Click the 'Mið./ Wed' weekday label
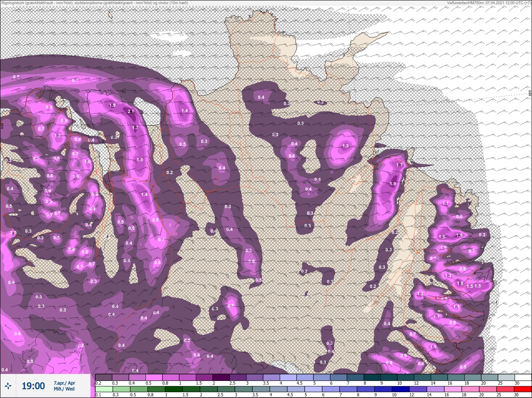 [x=64, y=389]
